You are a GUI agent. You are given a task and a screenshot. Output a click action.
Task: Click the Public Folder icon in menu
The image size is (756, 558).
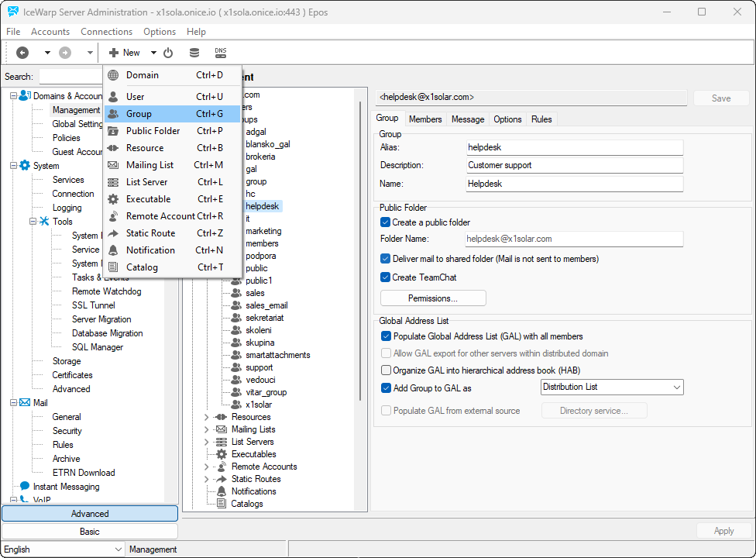point(113,131)
